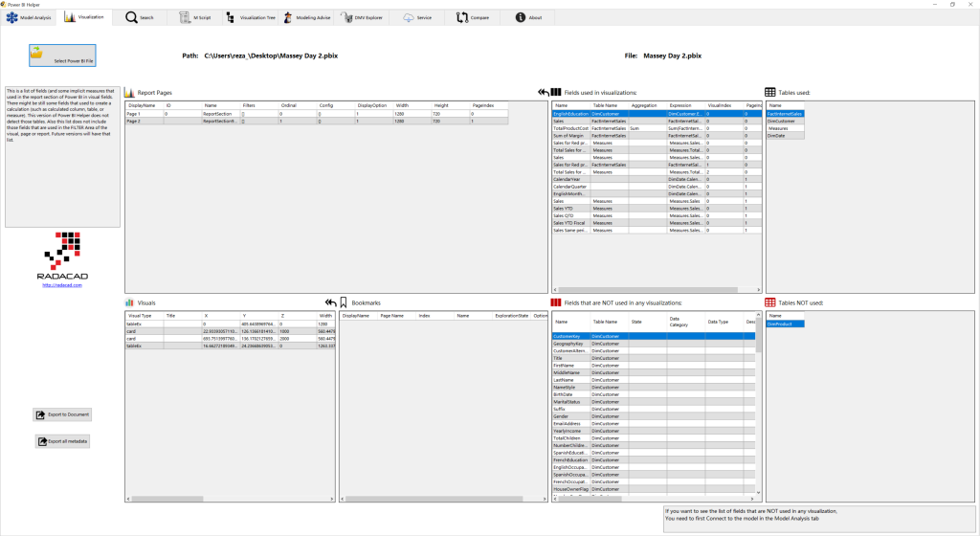The height and width of the screenshot is (536, 980).
Task: Click the Search magnifier icon
Action: (x=131, y=17)
